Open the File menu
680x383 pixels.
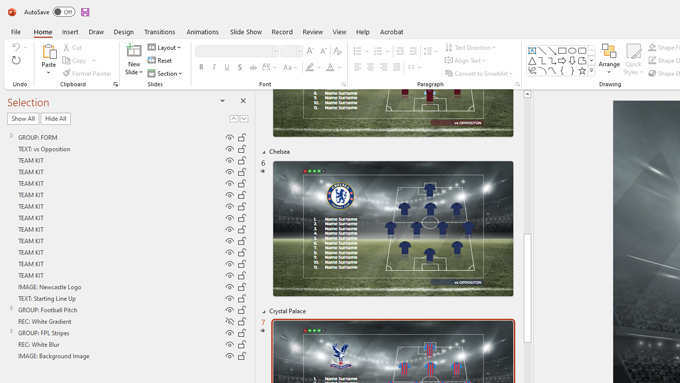16,32
